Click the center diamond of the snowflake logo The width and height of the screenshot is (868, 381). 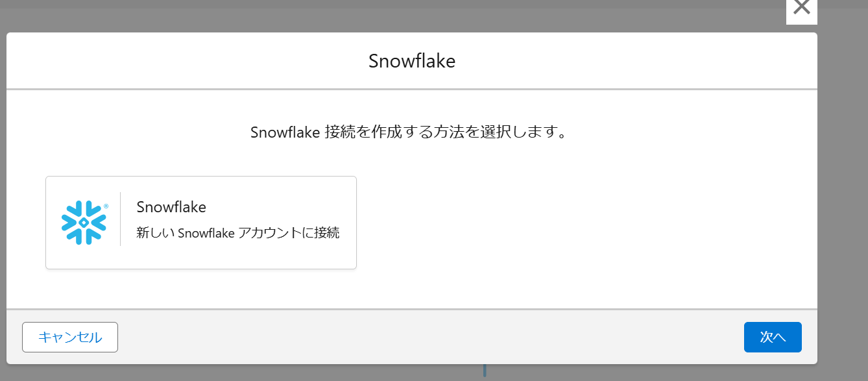point(84,223)
